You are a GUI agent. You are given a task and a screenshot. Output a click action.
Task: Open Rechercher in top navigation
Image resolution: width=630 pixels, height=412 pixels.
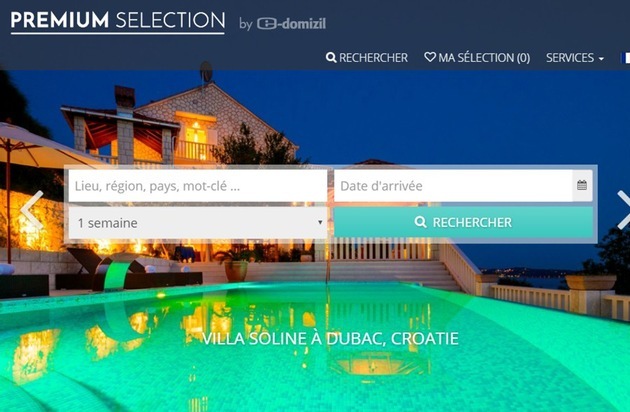coord(367,58)
